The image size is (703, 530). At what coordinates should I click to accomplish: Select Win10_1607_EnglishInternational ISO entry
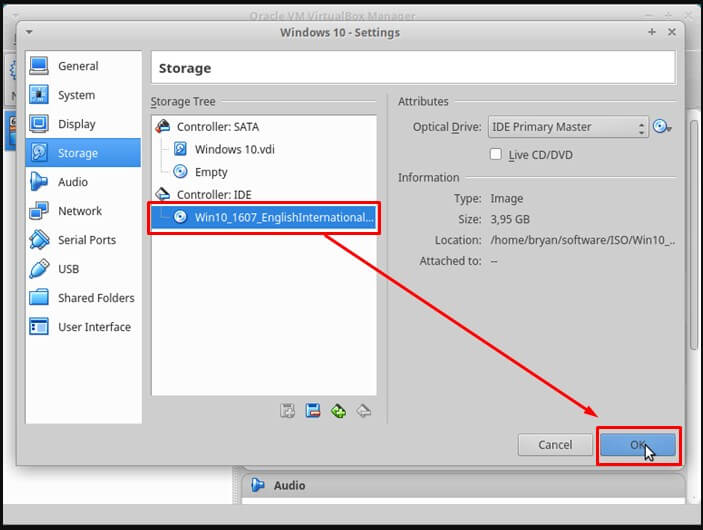264,217
